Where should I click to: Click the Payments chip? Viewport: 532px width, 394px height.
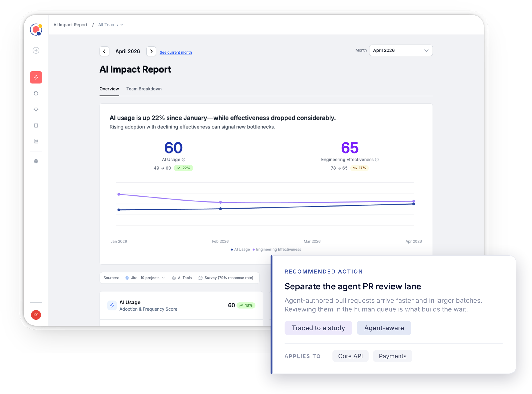click(393, 356)
